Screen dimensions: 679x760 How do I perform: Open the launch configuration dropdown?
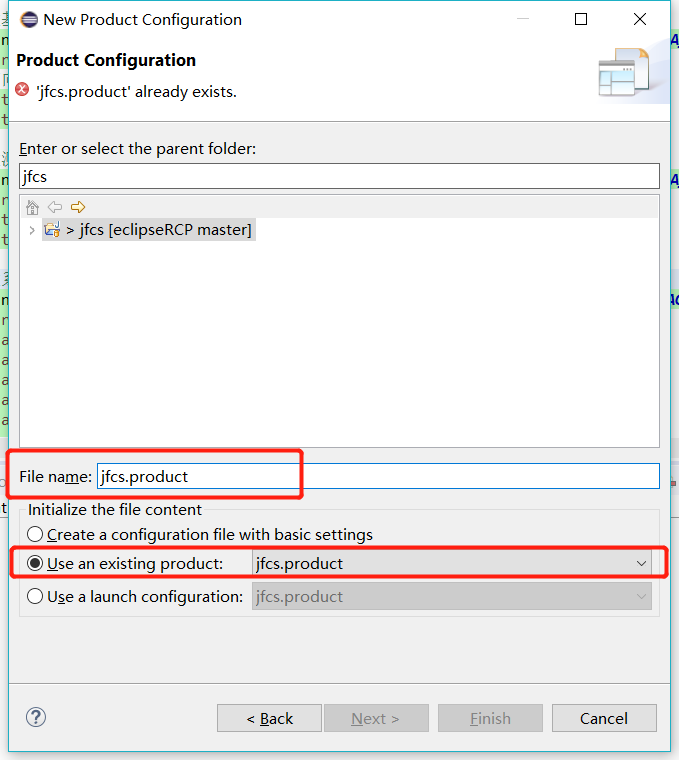pos(452,596)
